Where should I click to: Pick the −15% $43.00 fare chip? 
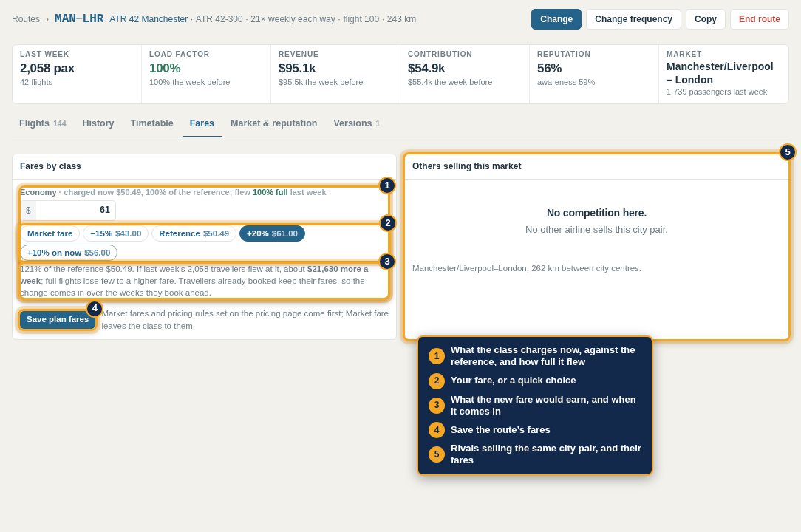115,233
